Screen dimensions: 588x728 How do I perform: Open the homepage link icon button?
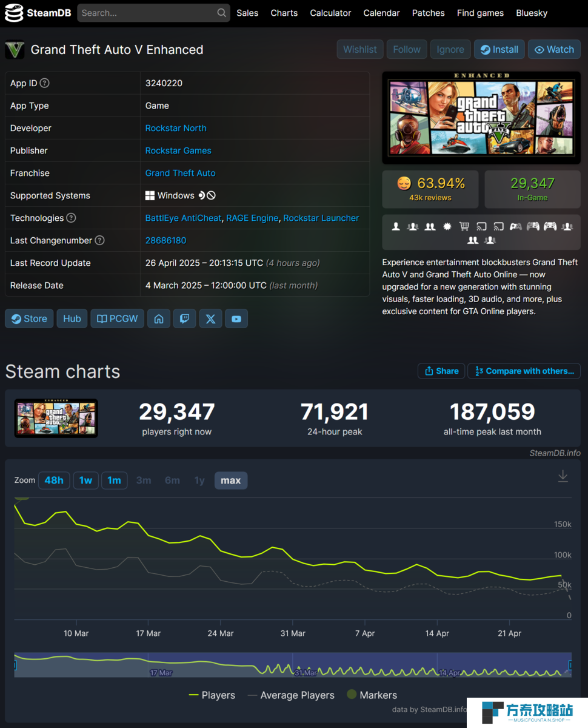tap(159, 318)
